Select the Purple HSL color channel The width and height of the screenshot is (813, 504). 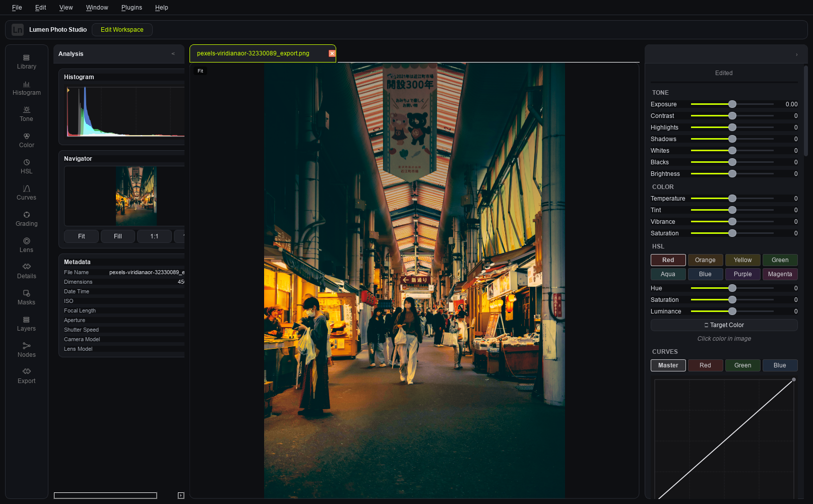[x=742, y=274]
